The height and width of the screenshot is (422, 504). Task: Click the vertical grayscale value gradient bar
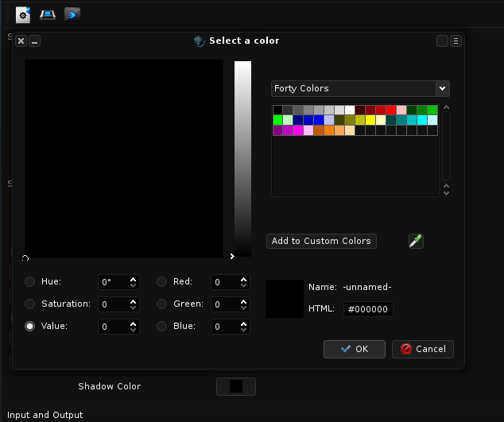pos(242,159)
